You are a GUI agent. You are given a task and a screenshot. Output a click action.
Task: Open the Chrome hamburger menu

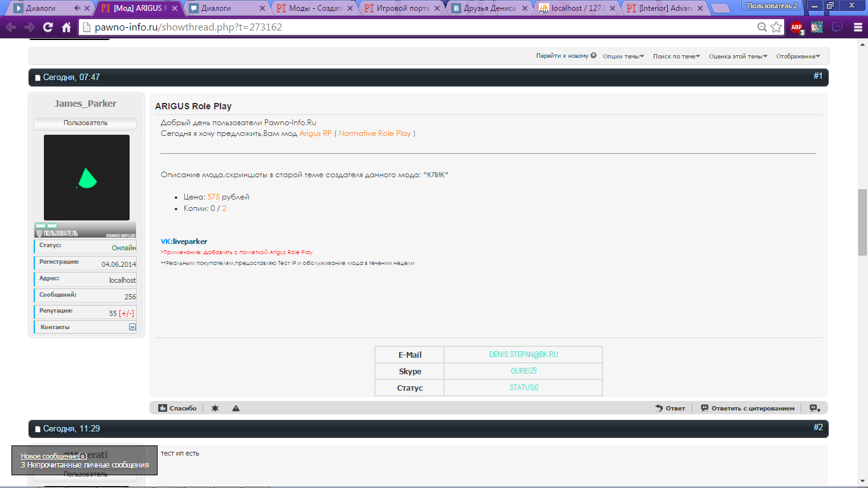coord(857,27)
